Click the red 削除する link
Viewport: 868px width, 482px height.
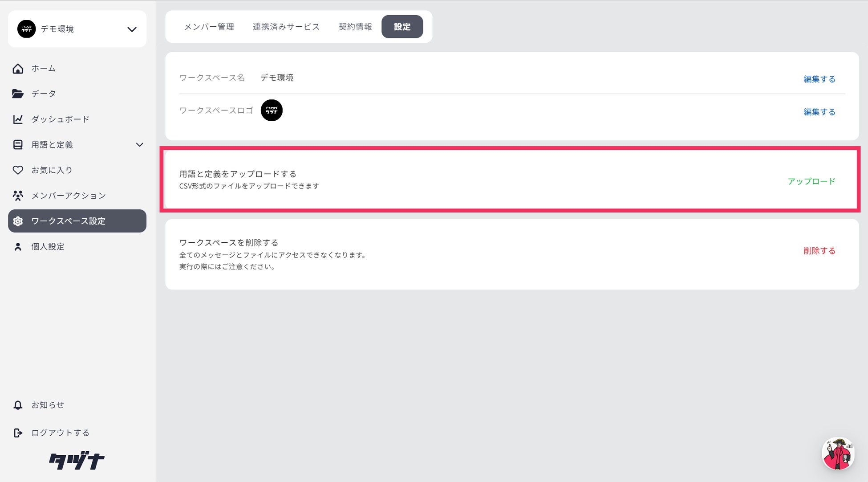click(x=819, y=251)
